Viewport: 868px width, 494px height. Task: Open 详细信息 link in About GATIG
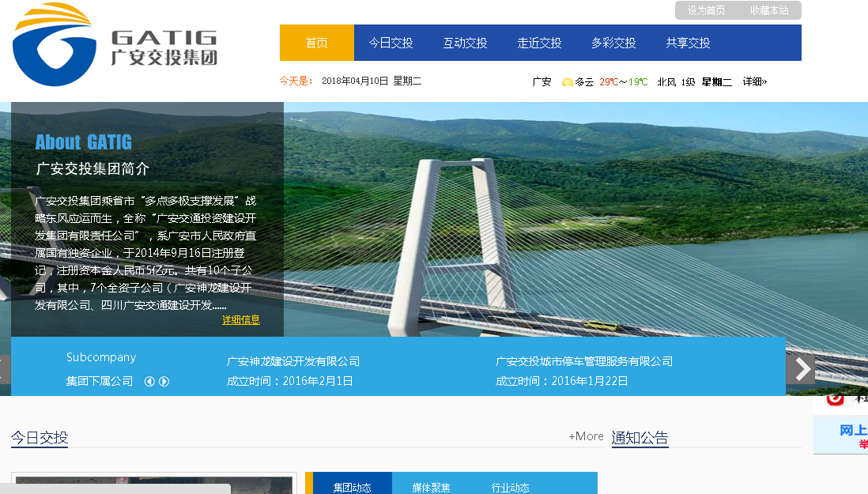pyautogui.click(x=240, y=320)
